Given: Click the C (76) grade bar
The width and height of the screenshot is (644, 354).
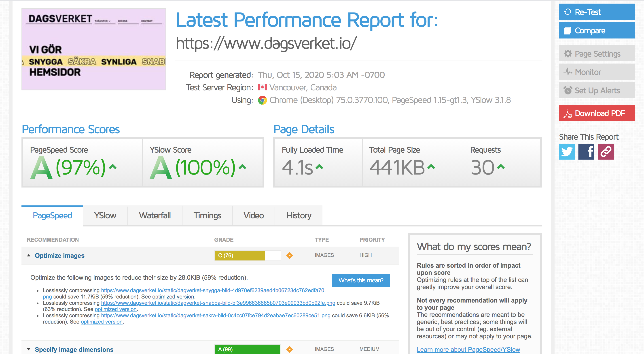Looking at the screenshot, I should point(248,255).
